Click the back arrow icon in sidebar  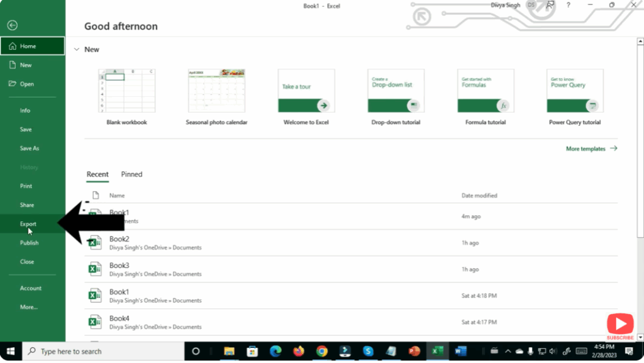12,25
